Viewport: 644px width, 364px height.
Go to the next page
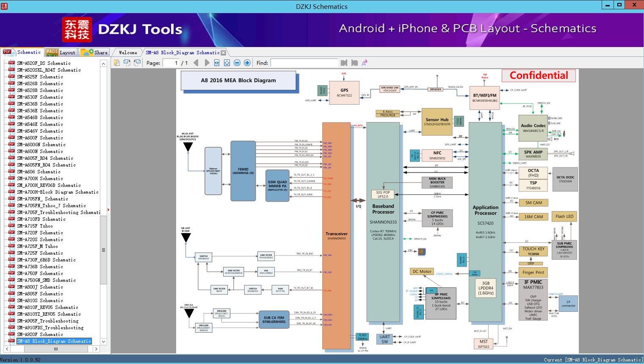[207, 63]
